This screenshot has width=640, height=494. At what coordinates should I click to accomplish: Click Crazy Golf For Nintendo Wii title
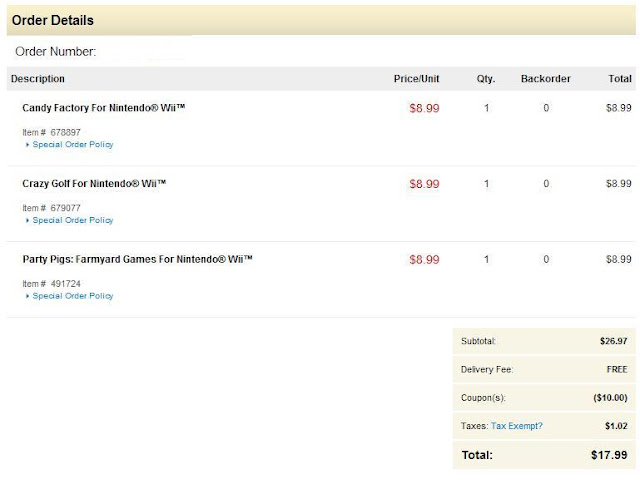94,183
